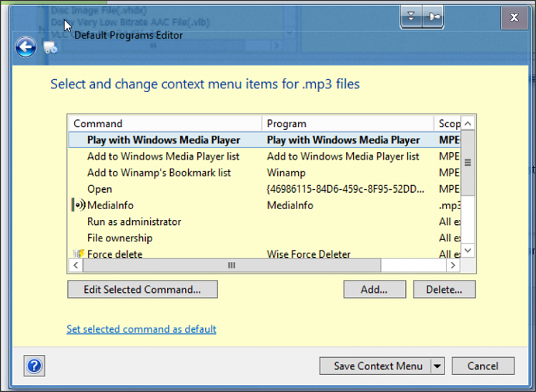Click the collapse arrow button in the title bar
Viewport: 536px width, 392px height.
coord(411,16)
